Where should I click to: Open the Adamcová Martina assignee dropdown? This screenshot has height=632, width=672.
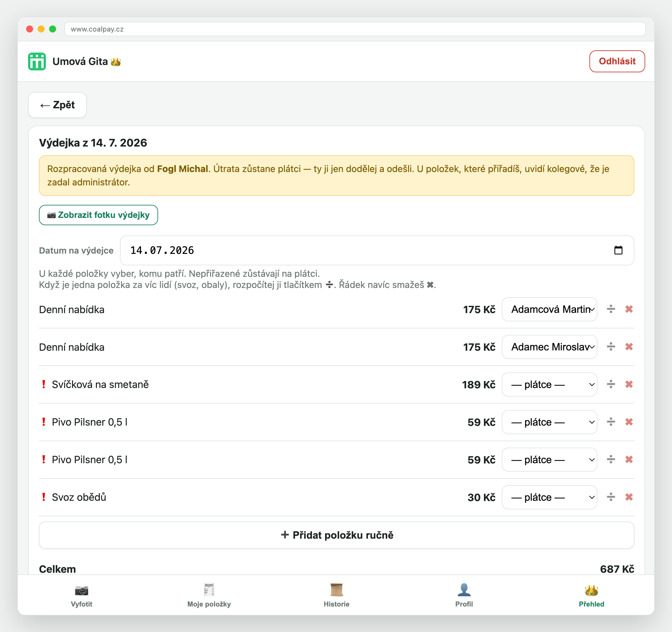tap(549, 309)
